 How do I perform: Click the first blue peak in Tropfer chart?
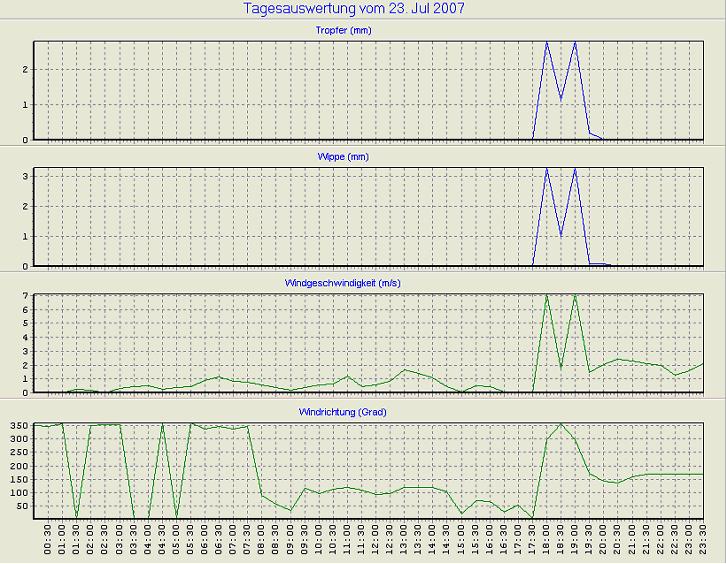(x=546, y=43)
